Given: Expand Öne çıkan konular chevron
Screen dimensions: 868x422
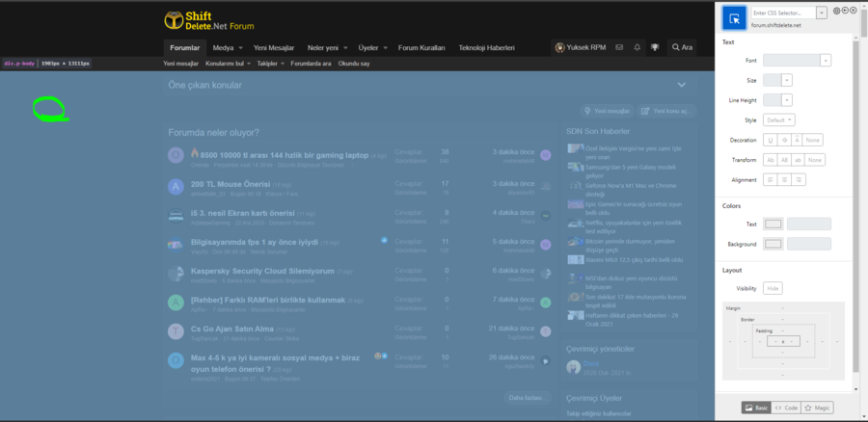Looking at the screenshot, I should click(x=682, y=85).
